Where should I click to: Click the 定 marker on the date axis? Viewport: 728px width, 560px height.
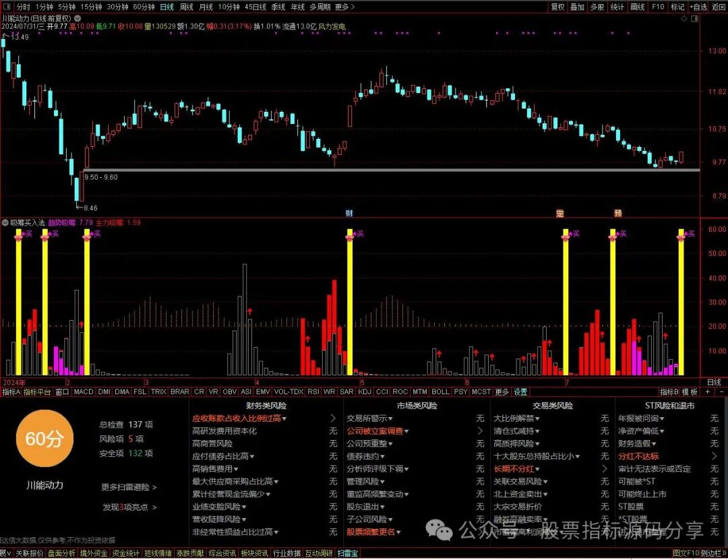click(560, 213)
